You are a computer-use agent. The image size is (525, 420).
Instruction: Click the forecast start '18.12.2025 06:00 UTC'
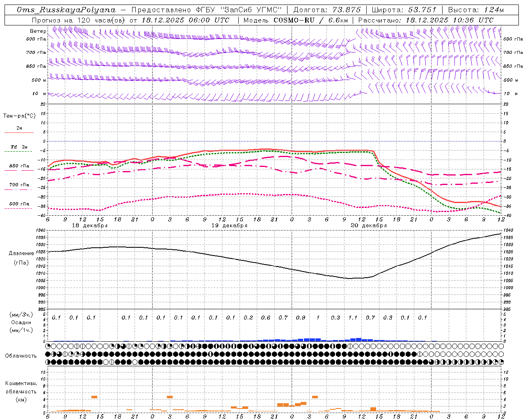(x=185, y=20)
